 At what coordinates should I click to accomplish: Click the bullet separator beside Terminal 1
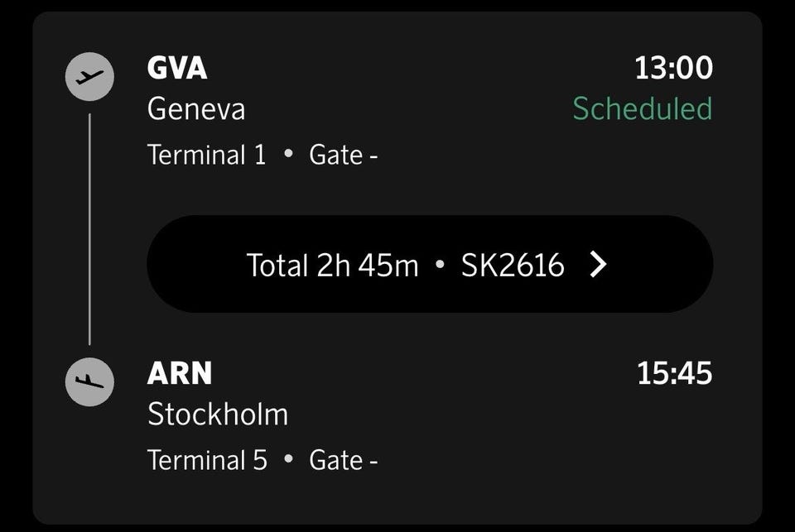pyautogui.click(x=288, y=155)
